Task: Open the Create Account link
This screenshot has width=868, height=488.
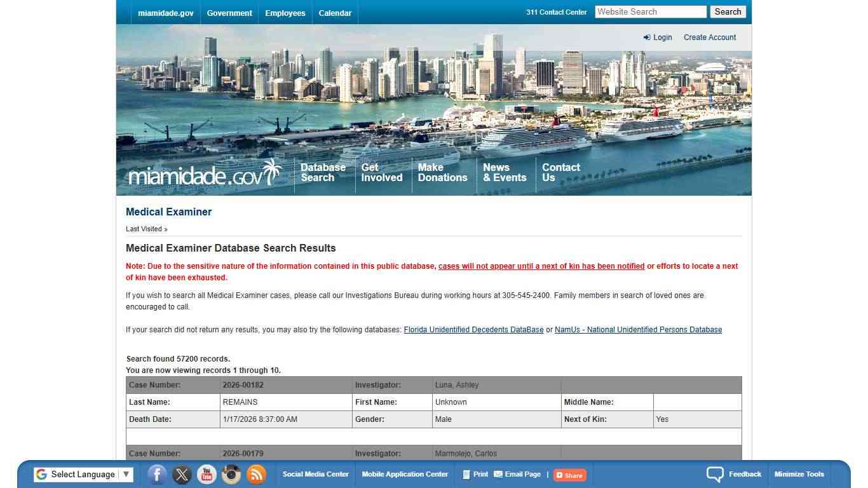Action: point(710,37)
